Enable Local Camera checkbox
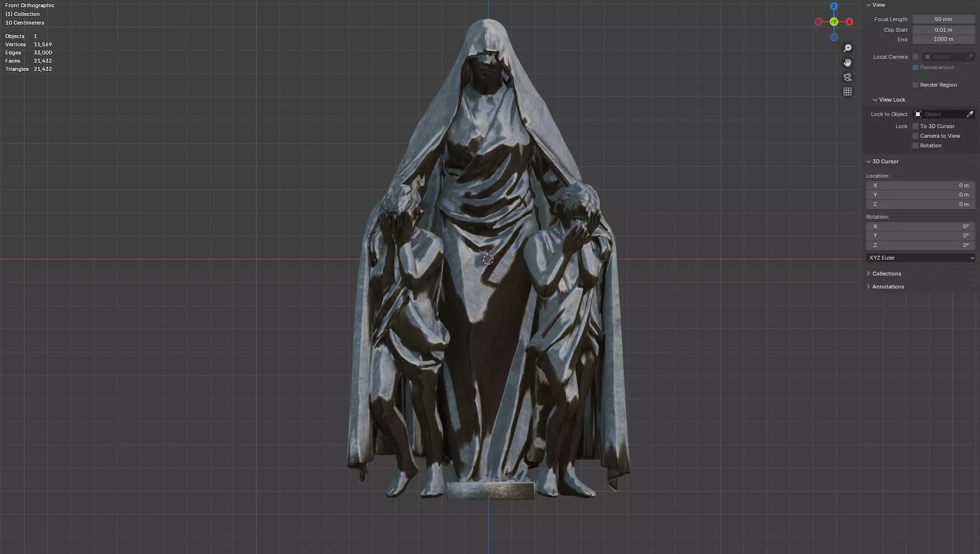 click(915, 57)
